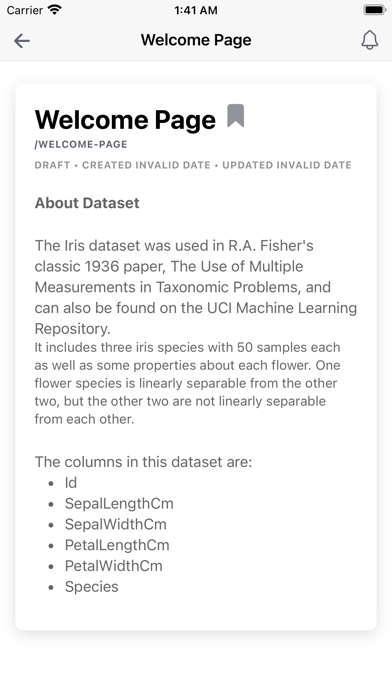Tap UPDATED INVALID DATE text
392x696 pixels.
tap(287, 165)
